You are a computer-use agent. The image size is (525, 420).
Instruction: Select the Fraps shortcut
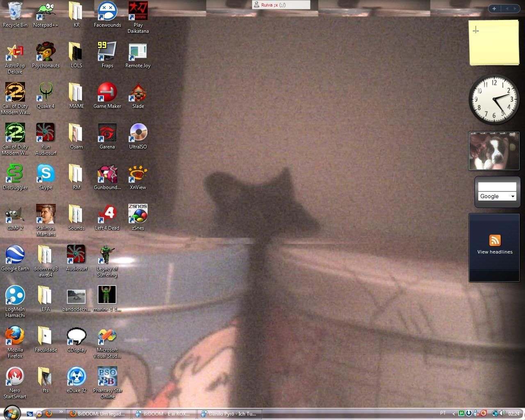click(x=107, y=55)
